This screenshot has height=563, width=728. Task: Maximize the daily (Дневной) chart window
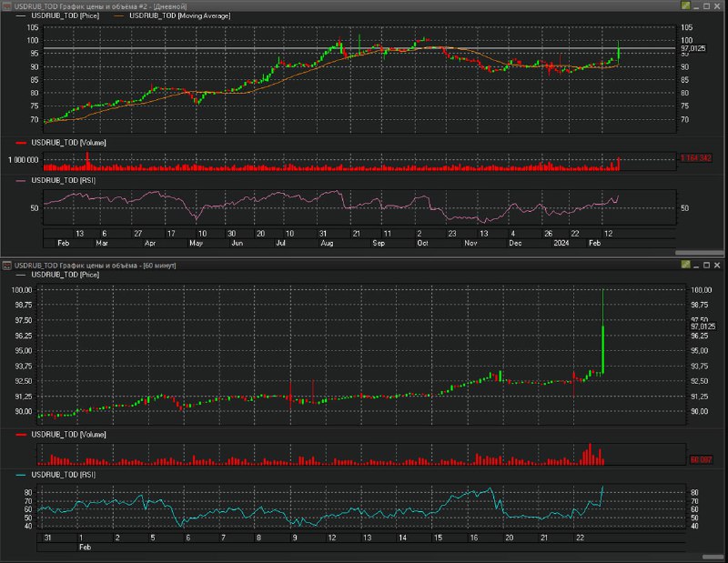tap(706, 6)
